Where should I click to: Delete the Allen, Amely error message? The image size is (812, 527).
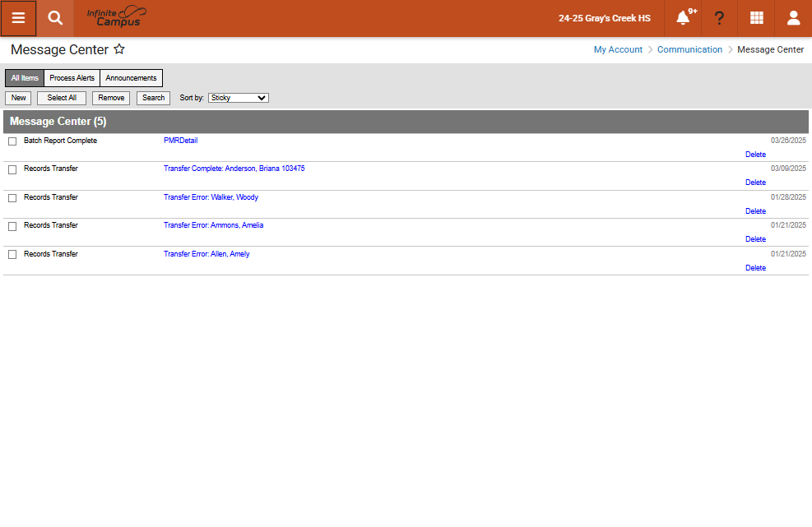tap(755, 268)
